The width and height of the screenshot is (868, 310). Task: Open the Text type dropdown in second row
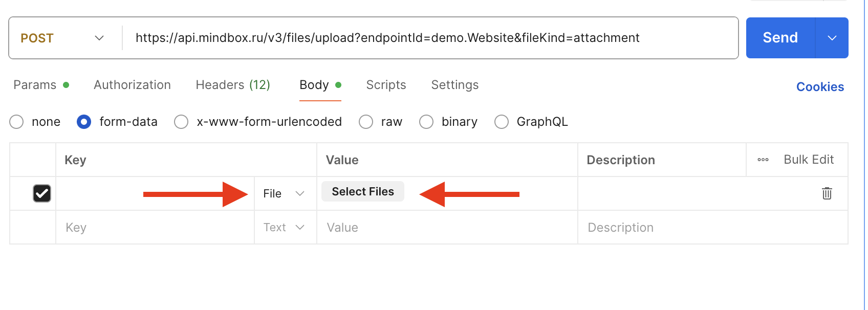[284, 227]
